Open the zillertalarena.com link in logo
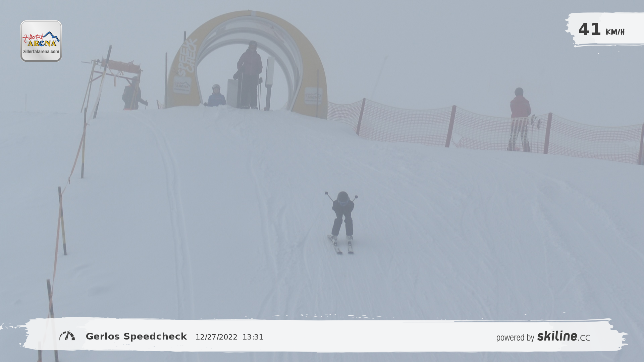Viewport: 644px width, 362px height. 41,52
